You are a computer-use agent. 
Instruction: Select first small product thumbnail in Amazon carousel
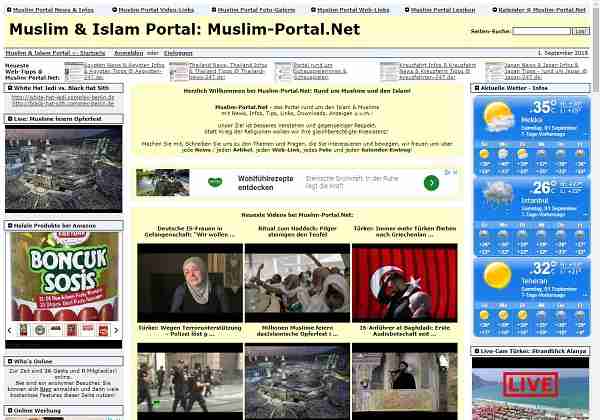pyautogui.click(x=24, y=330)
